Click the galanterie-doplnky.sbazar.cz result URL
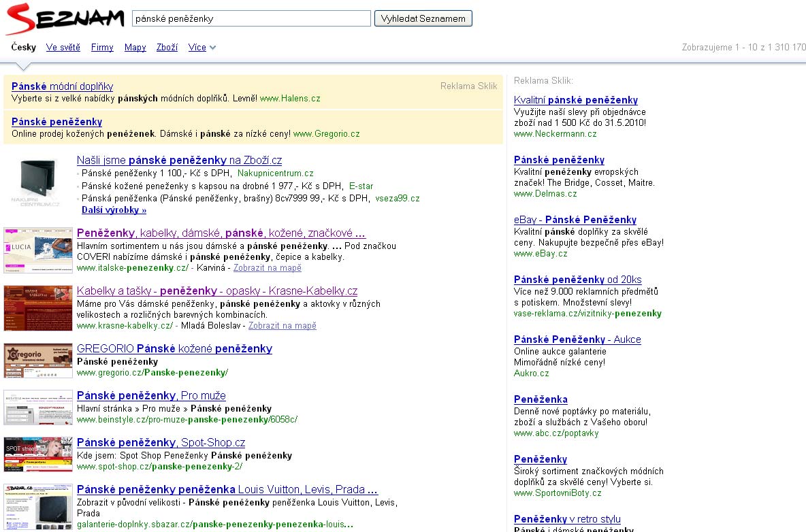This screenshot has height=532, width=806. (215, 525)
